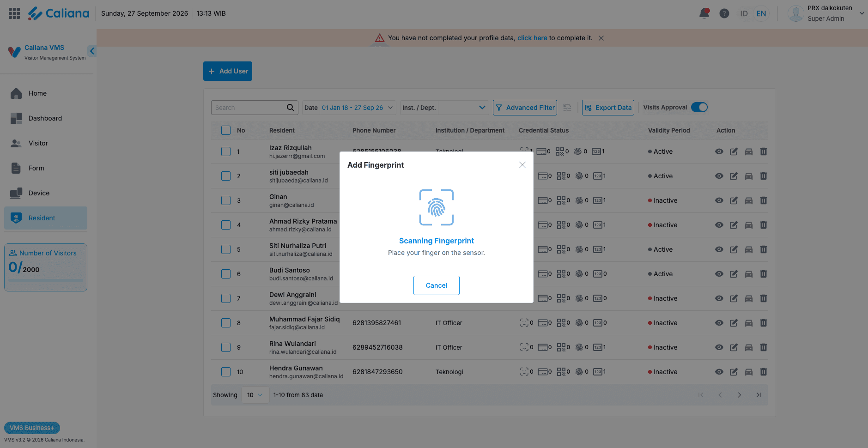
Task: Go to next page of residents
Action: pyautogui.click(x=739, y=395)
